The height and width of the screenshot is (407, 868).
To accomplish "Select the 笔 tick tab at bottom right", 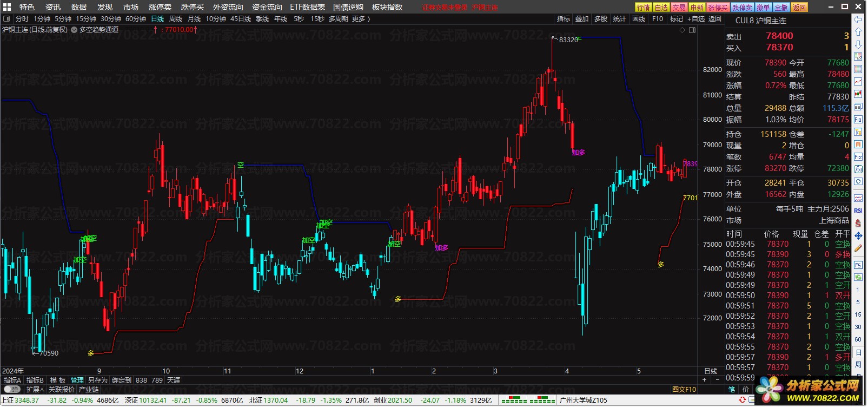I will click(732, 389).
